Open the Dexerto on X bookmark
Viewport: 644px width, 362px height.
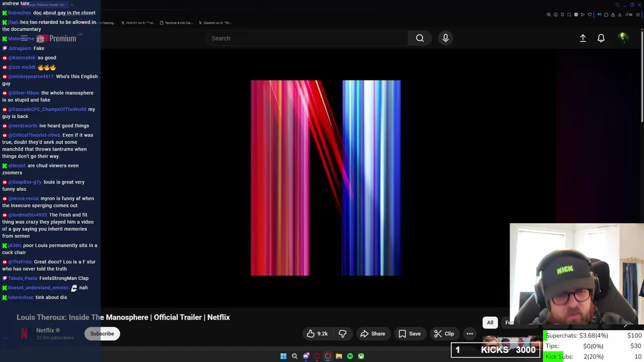215,23
